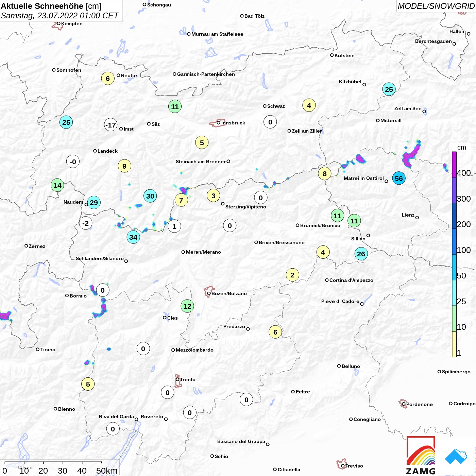Select the 34 cm snow station marker
Image resolution: width=476 pixels, height=476 pixels.
(x=133, y=237)
